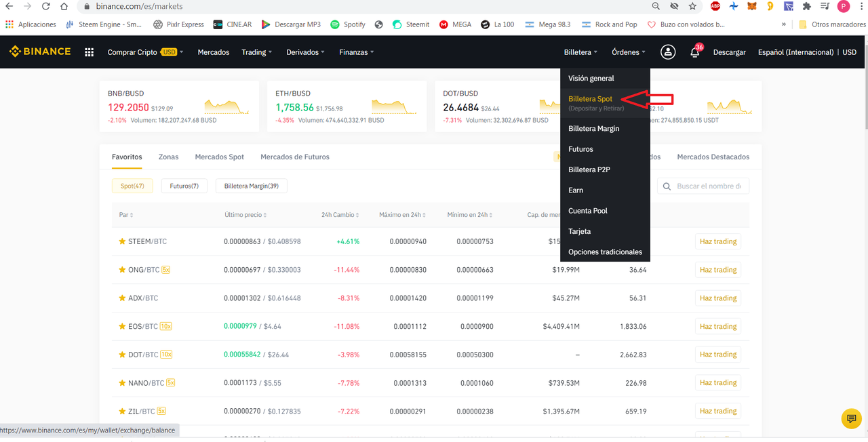Open the BNB/BUSD ticker card
The image size is (868, 442).
pyautogui.click(x=179, y=106)
